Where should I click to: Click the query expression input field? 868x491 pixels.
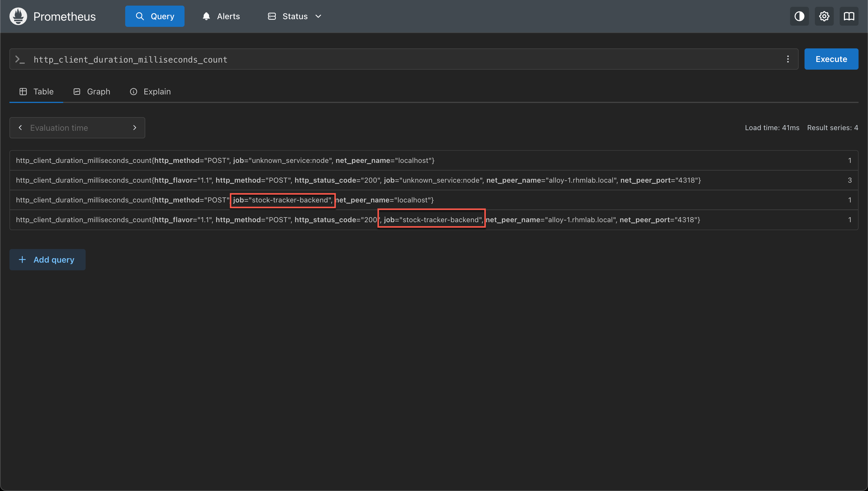(x=404, y=59)
